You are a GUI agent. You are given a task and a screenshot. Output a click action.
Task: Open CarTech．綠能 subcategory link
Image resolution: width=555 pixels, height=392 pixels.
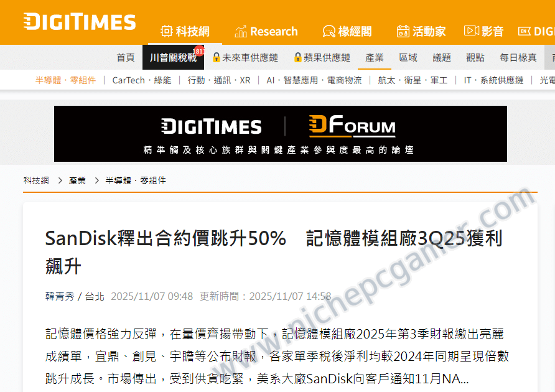point(142,80)
